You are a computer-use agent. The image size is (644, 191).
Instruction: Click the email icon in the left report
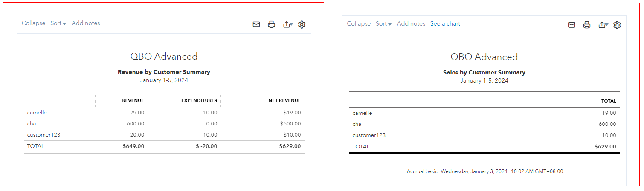tap(256, 25)
